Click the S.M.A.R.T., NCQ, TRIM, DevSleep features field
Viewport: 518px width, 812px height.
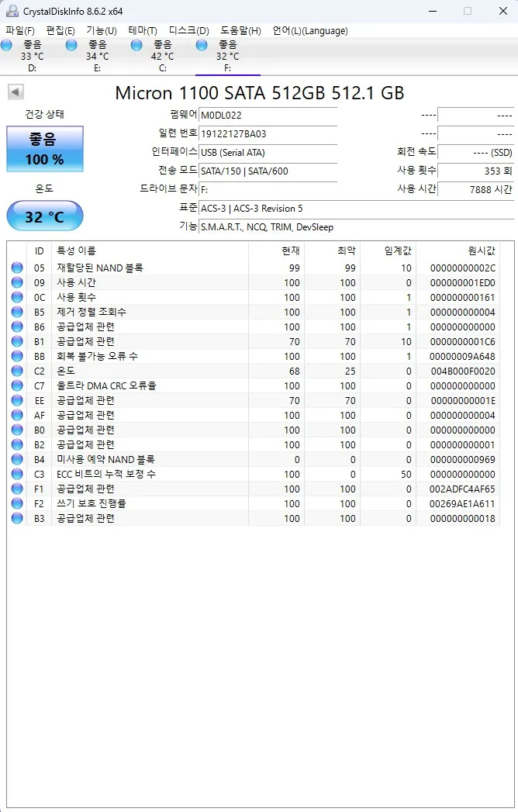click(x=357, y=226)
